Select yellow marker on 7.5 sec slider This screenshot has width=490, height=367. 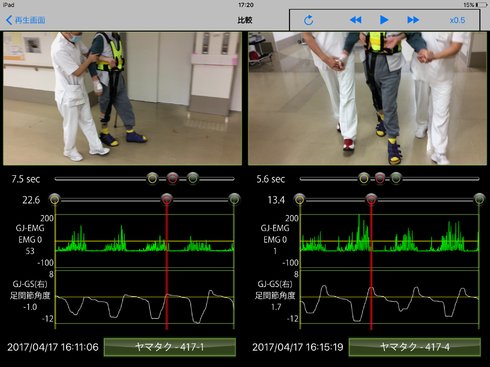(x=152, y=179)
